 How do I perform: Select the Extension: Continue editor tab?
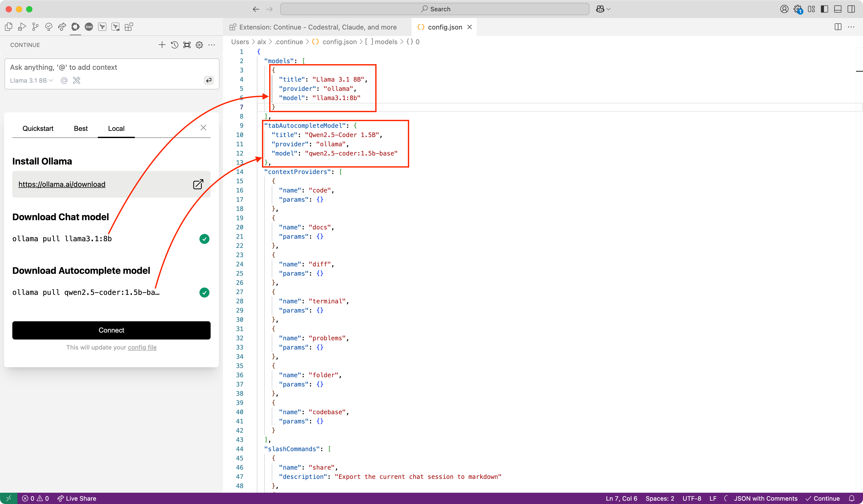tap(317, 27)
